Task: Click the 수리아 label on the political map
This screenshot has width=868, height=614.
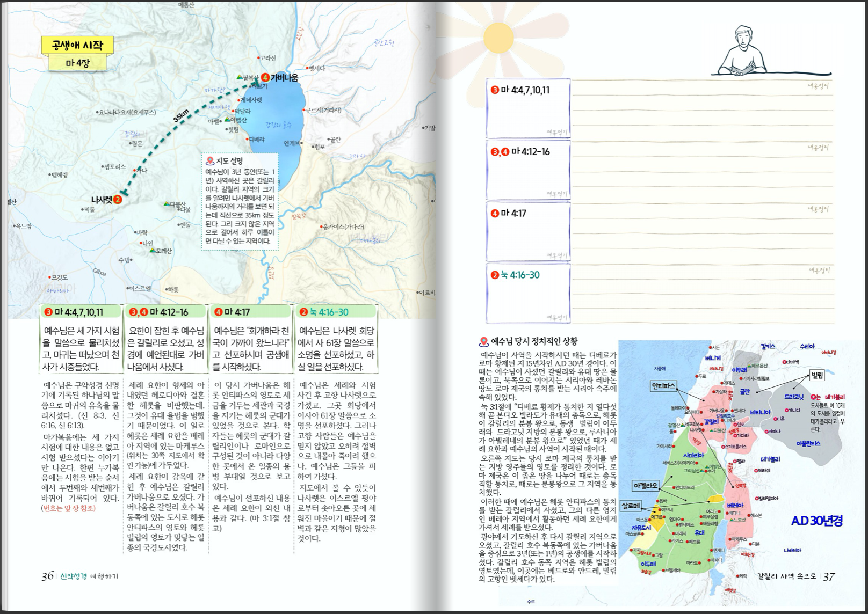Action: click(x=807, y=346)
